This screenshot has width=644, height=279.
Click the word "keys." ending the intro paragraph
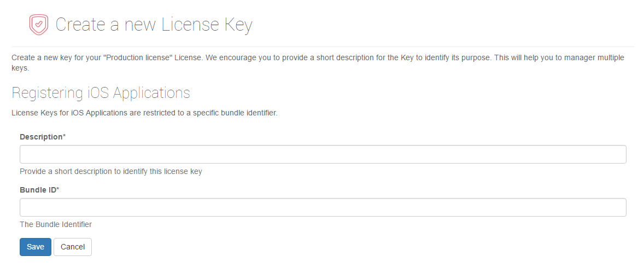pyautogui.click(x=20, y=68)
